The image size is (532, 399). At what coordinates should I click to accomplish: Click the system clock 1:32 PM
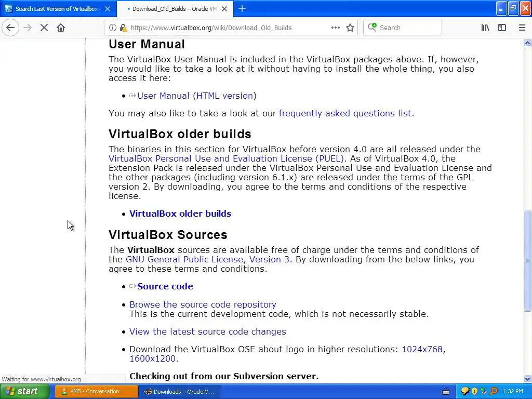click(513, 392)
